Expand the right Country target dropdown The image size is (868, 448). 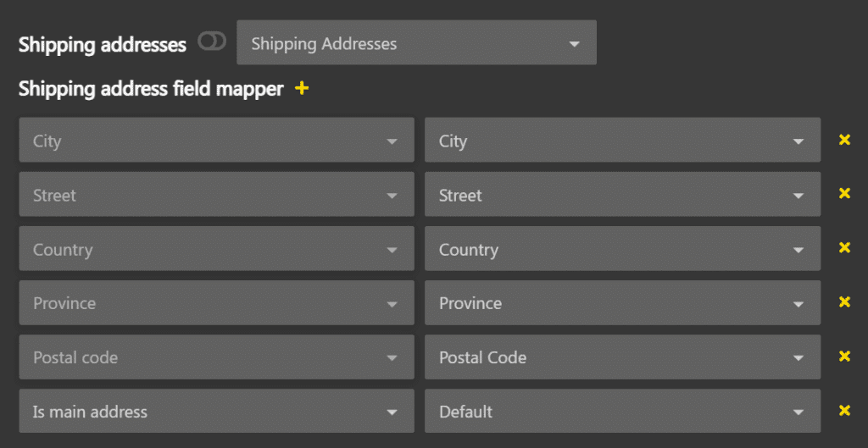click(x=622, y=249)
